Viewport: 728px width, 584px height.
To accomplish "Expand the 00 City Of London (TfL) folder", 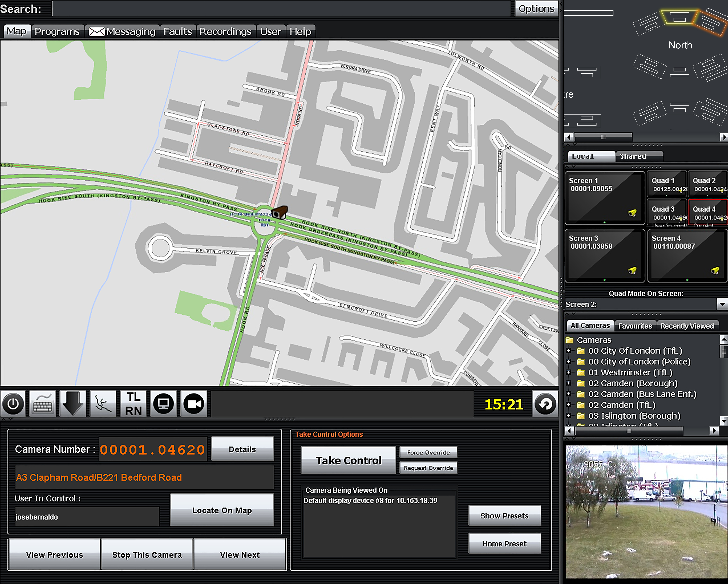I will (569, 351).
